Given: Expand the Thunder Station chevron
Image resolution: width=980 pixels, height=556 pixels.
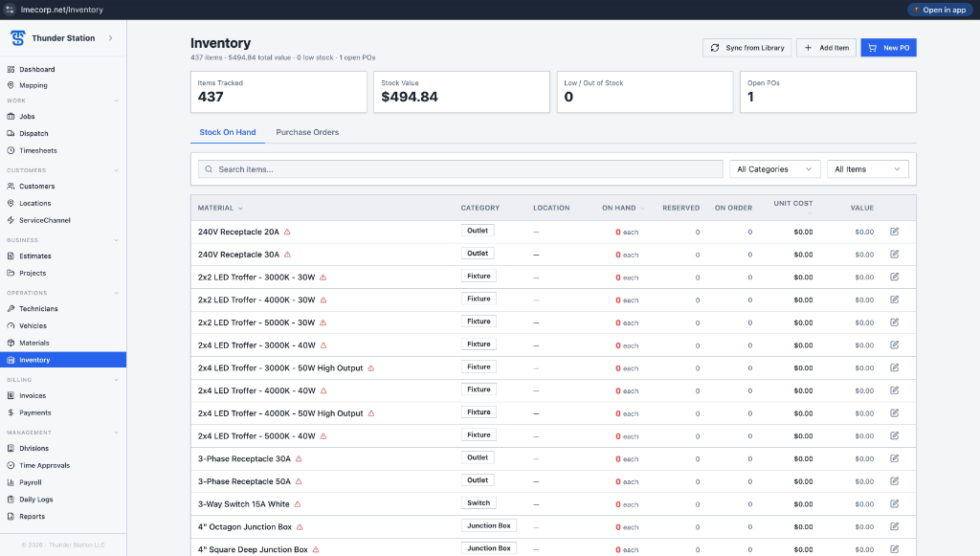Looking at the screenshot, I should click(111, 38).
